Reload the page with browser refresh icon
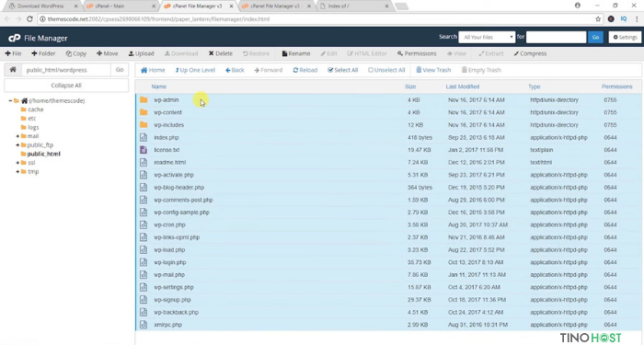Screen dimensions: 644x345 (x=29, y=19)
